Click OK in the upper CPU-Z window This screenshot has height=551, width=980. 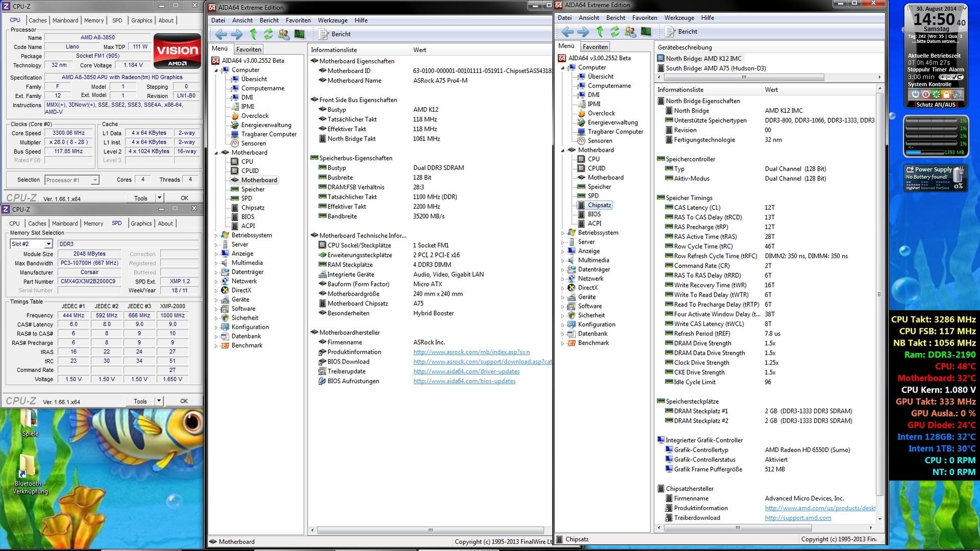[184, 198]
